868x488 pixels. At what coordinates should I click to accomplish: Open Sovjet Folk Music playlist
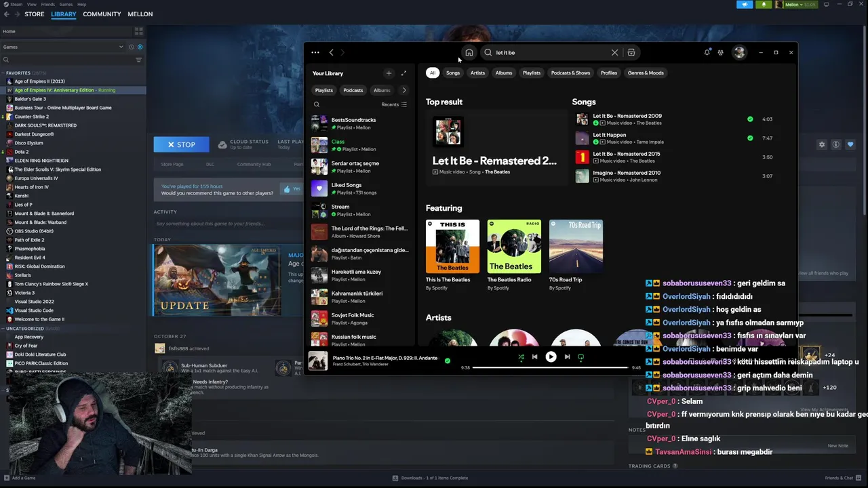point(359,319)
